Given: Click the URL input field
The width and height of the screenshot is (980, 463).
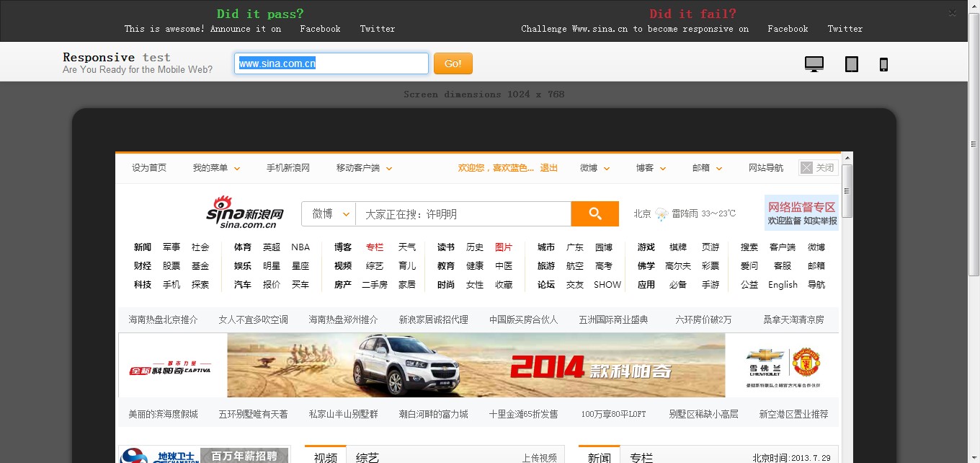Looking at the screenshot, I should [331, 63].
